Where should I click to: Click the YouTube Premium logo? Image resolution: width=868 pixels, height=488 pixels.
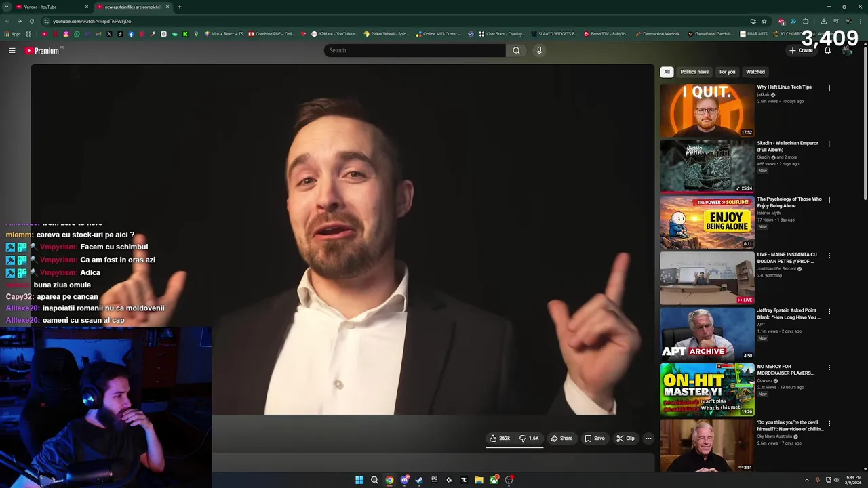(x=43, y=50)
